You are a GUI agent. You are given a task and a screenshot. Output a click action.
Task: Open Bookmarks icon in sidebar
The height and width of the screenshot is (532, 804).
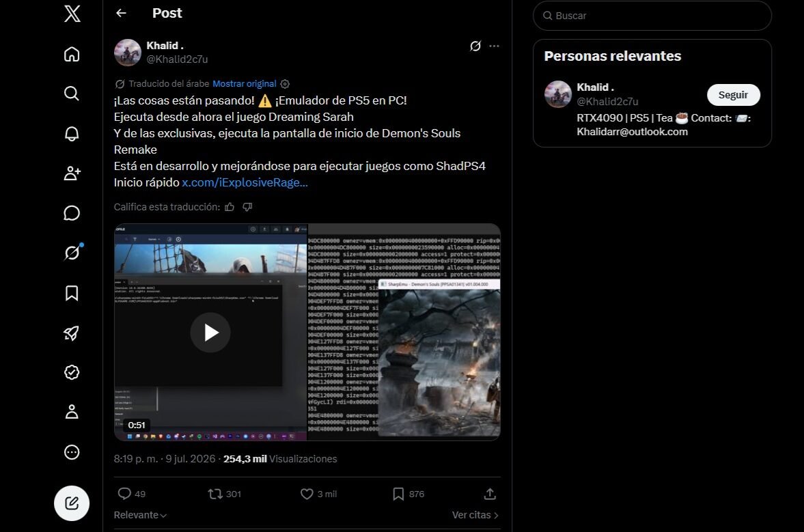pos(72,293)
